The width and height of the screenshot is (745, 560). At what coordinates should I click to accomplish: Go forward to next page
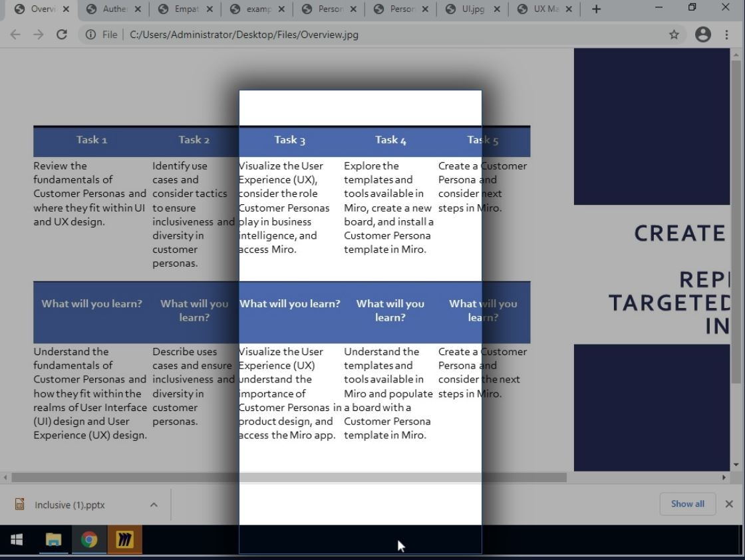(38, 35)
